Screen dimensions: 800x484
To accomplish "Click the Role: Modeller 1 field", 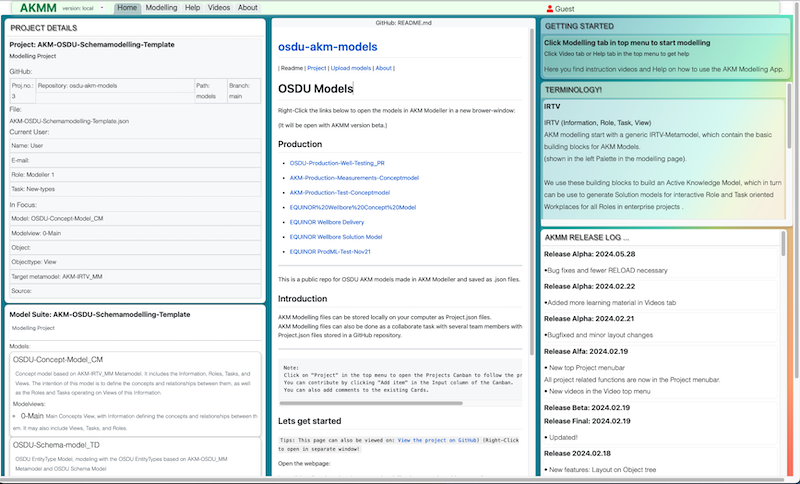I will click(135, 175).
